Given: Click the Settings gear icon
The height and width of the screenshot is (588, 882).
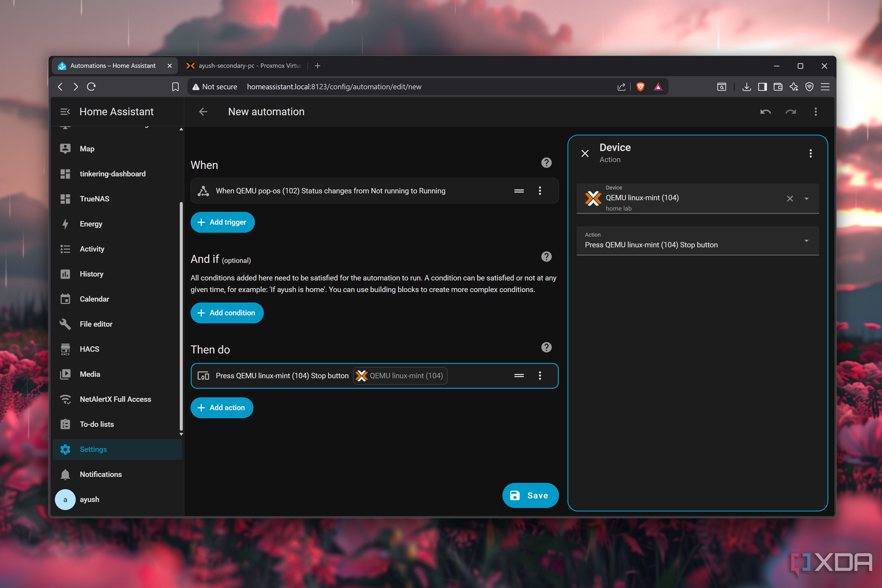Looking at the screenshot, I should pos(65,449).
